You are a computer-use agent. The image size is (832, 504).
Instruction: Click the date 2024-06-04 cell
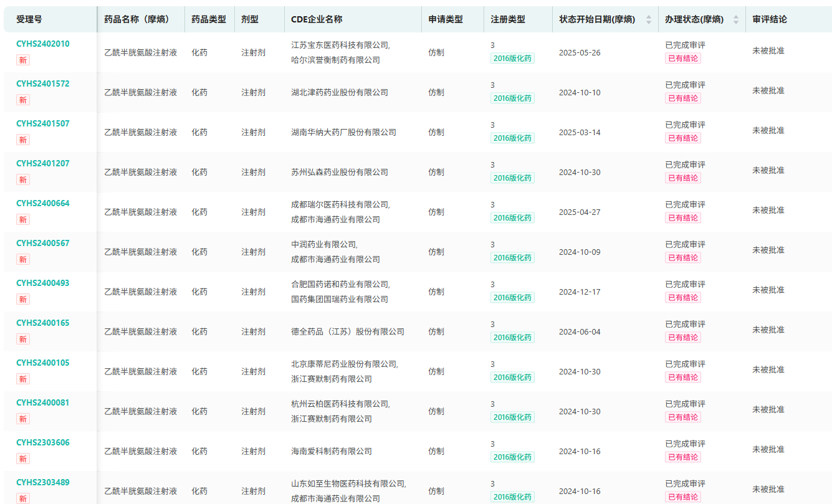[580, 331]
